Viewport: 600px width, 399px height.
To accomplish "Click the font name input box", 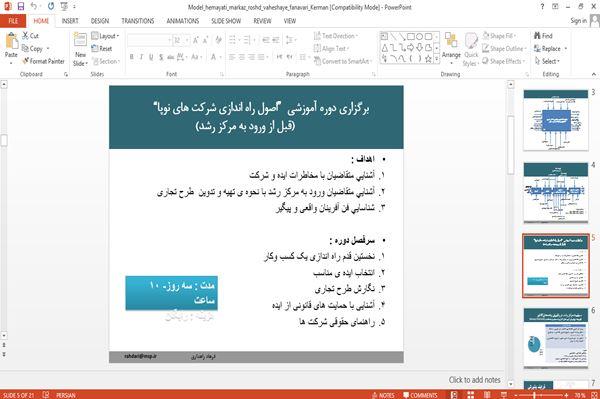I will 149,40.
